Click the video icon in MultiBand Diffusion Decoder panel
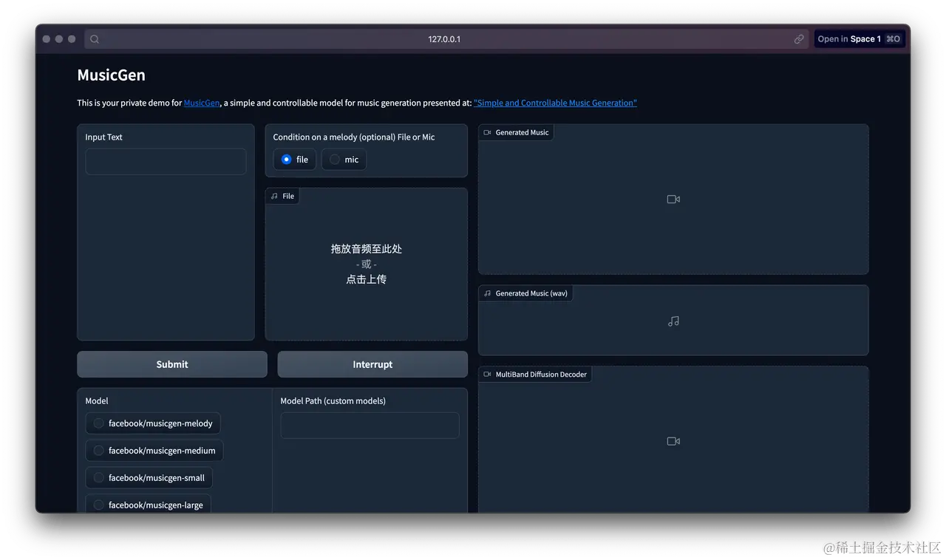The width and height of the screenshot is (946, 560). coord(673,441)
